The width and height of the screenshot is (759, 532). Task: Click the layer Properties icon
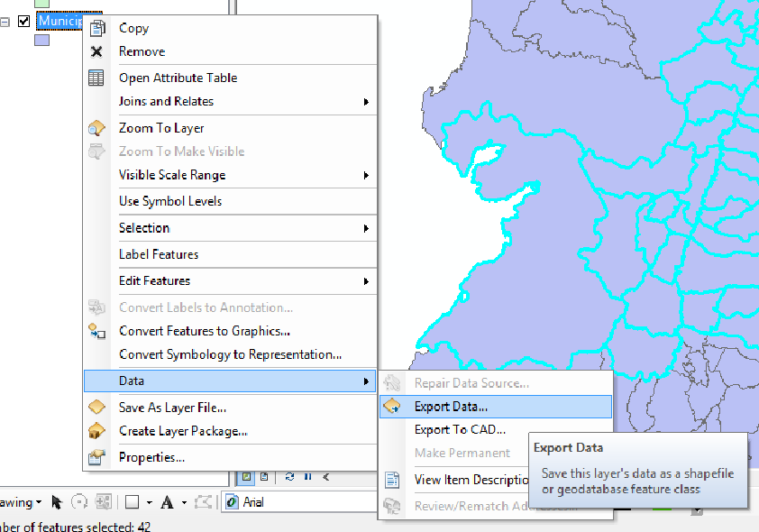click(x=96, y=457)
